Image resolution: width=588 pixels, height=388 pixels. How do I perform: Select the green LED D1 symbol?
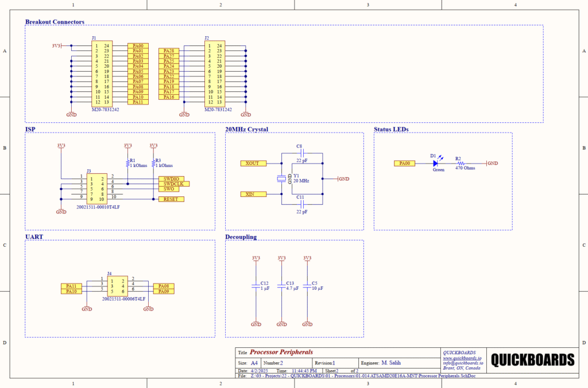coord(435,163)
